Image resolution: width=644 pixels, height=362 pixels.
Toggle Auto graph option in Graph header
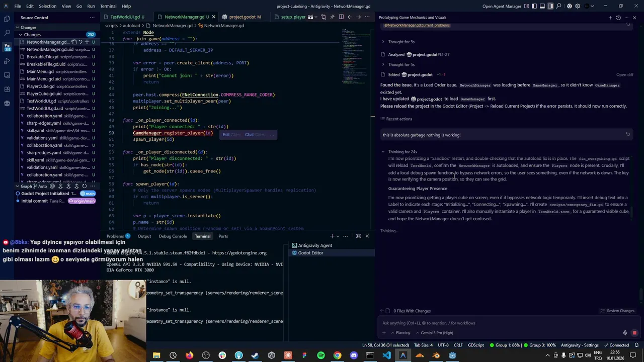point(40,186)
